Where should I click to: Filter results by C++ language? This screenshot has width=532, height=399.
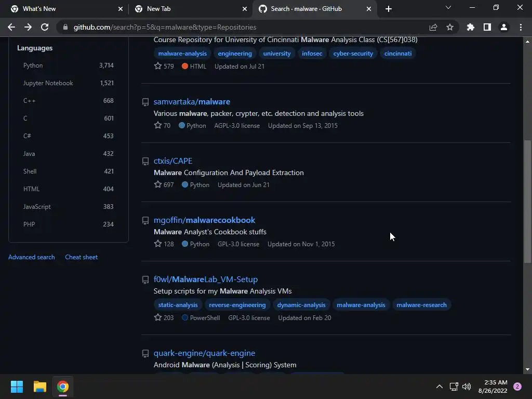click(68, 101)
